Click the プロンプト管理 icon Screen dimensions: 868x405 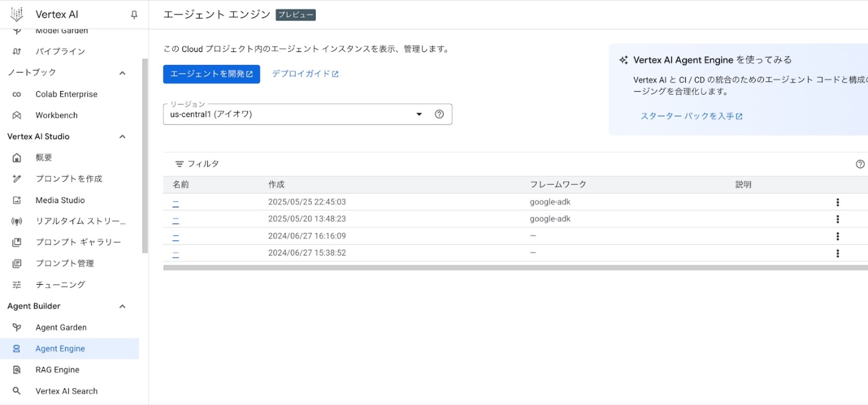(x=17, y=264)
